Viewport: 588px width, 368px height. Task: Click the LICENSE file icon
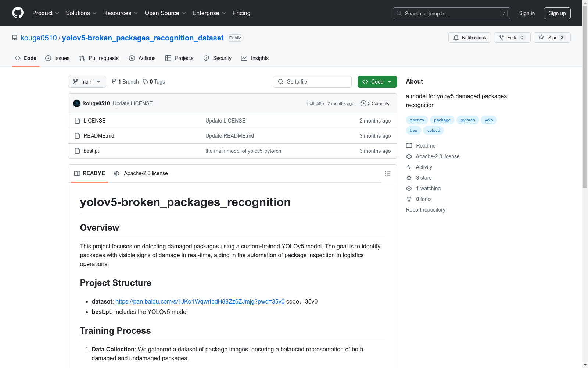(x=77, y=120)
